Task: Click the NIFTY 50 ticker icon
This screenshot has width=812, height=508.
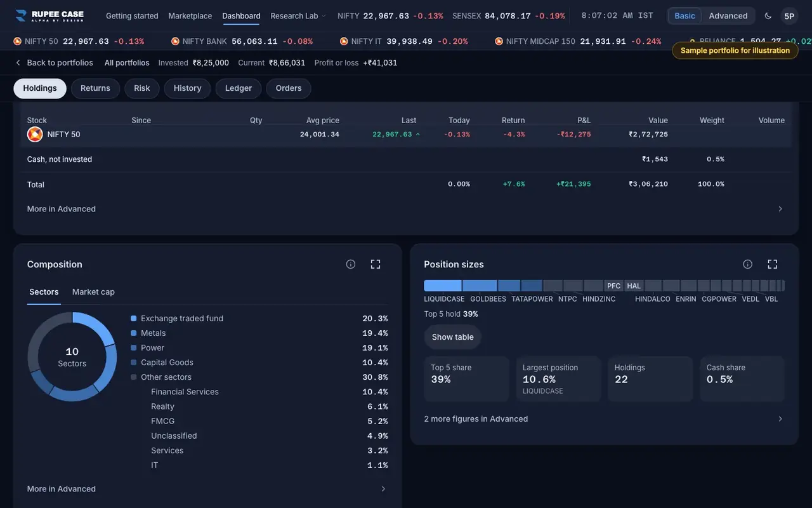Action: point(18,41)
